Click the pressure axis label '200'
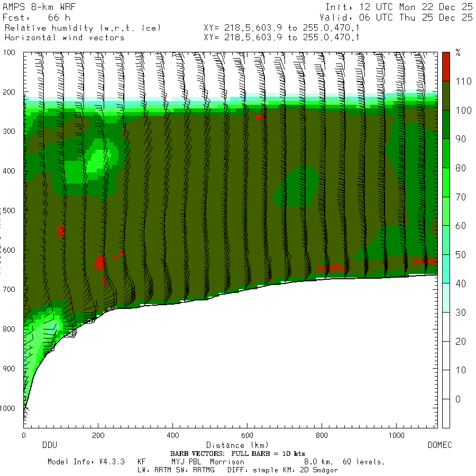Screen dimensions: 476x476 click(9, 92)
